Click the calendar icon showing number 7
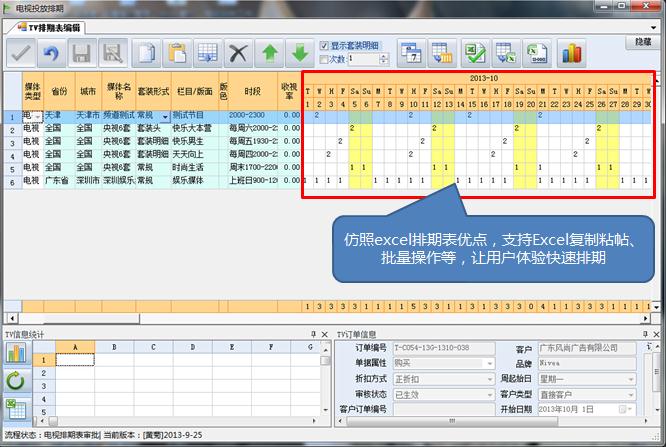The height and width of the screenshot is (447, 667). 411,53
